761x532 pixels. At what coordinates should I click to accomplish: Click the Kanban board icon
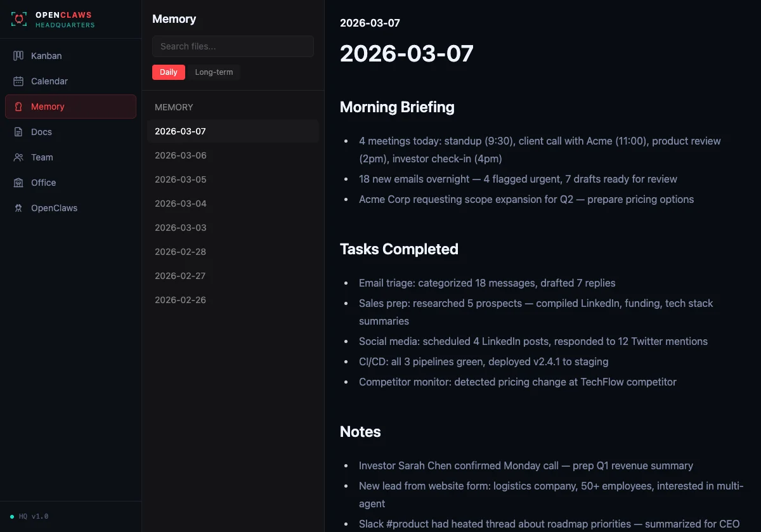[x=18, y=56]
